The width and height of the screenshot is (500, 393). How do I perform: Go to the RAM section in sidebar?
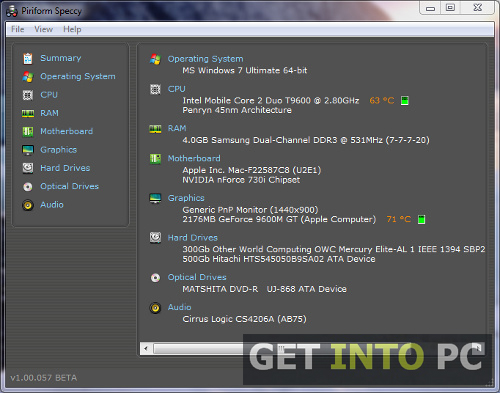pos(49,113)
